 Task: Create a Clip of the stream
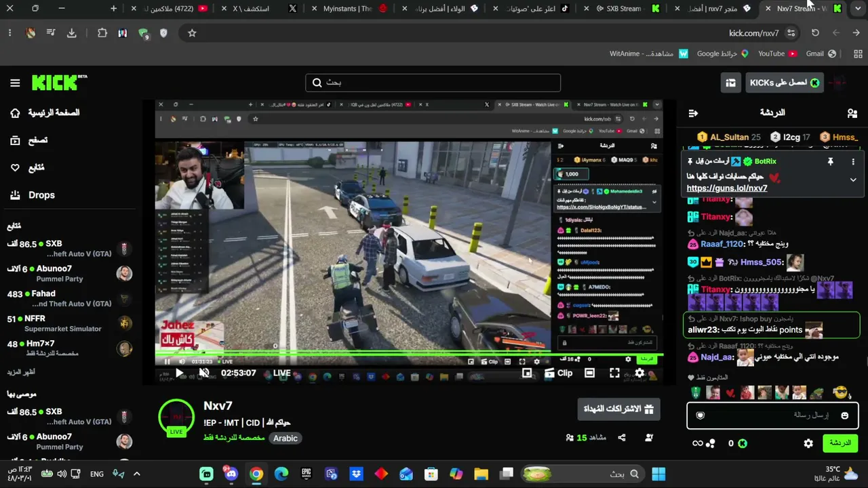[x=558, y=373]
